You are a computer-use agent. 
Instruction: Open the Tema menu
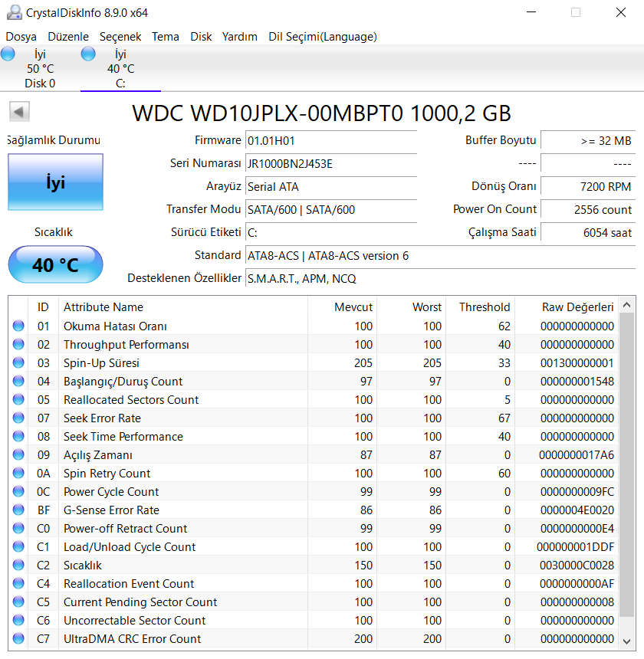point(166,37)
